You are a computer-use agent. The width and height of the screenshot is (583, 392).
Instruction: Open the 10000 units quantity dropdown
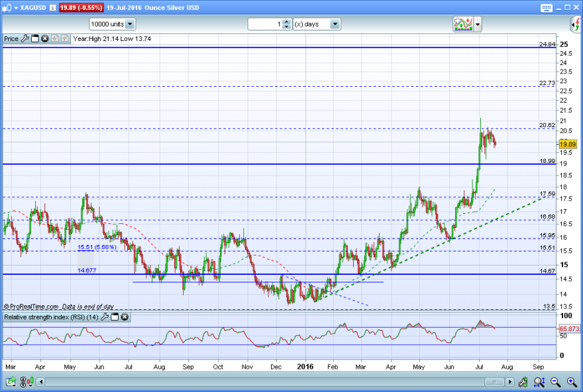click(112, 24)
